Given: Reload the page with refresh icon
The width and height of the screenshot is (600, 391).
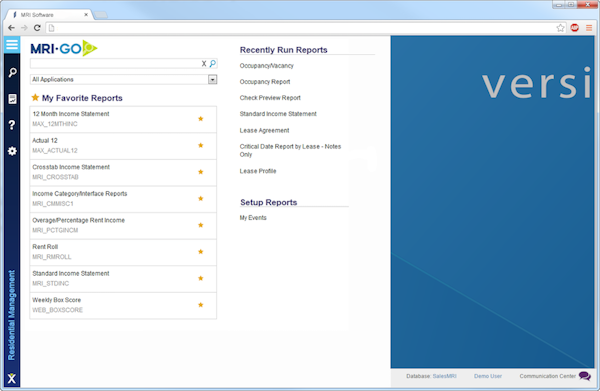Looking at the screenshot, I should 37,28.
